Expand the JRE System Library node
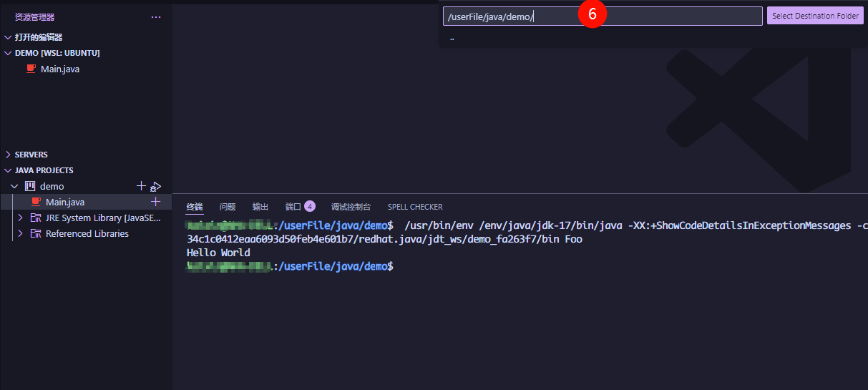The height and width of the screenshot is (390, 868). 21,218
